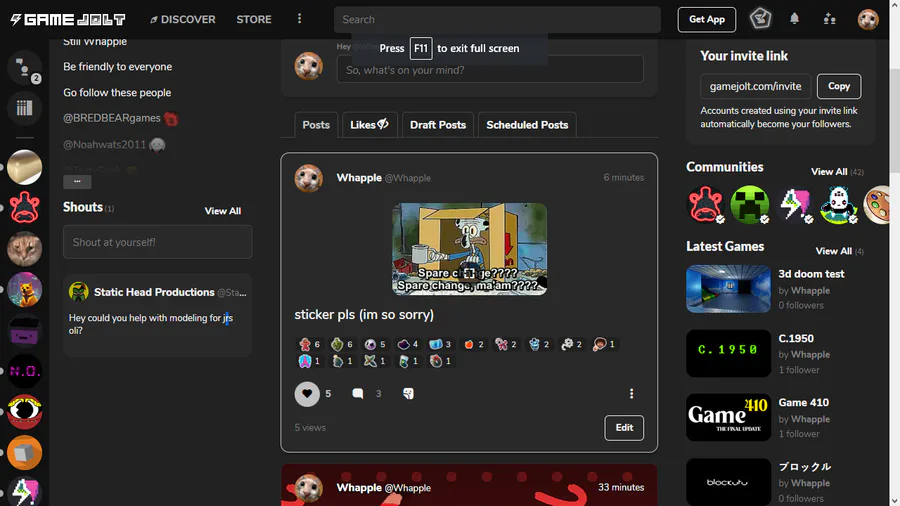Viewport: 900px width, 506px height.
Task: Focus the Search field
Action: coord(497,20)
